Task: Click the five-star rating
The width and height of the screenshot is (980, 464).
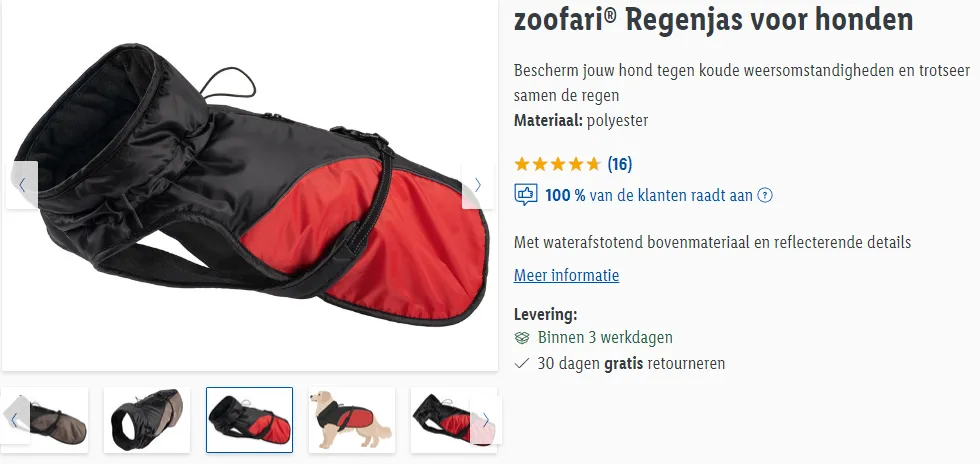Action: point(558,164)
